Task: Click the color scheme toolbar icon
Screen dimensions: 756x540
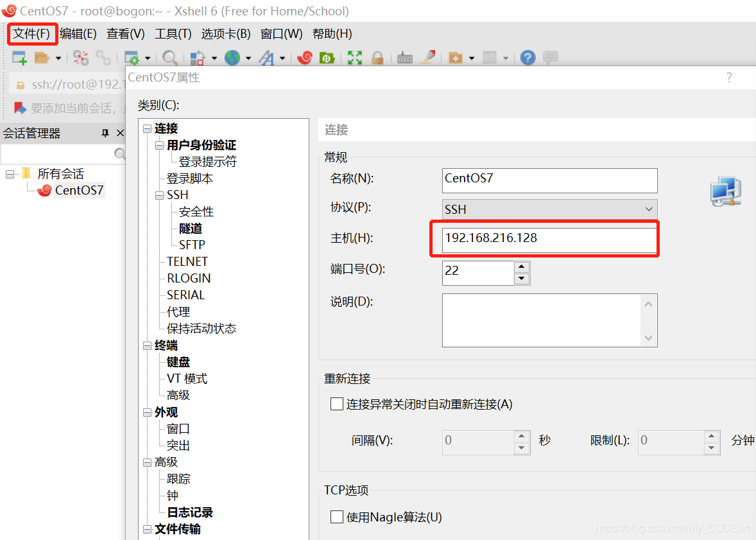Action: (198, 58)
